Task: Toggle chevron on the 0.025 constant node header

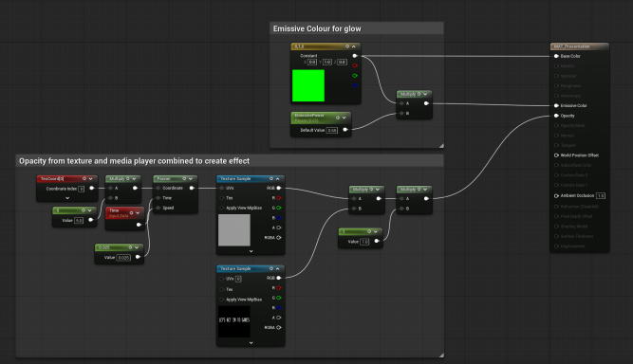Action: [137, 247]
